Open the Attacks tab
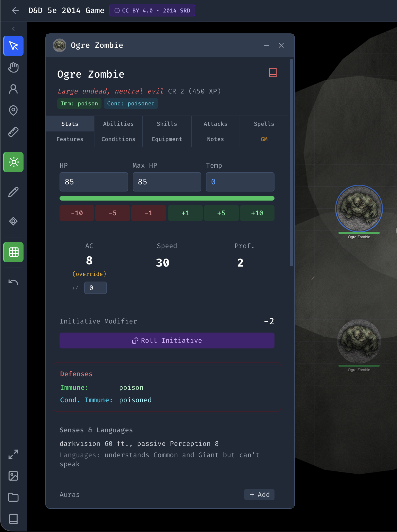The width and height of the screenshot is (397, 532). point(216,124)
